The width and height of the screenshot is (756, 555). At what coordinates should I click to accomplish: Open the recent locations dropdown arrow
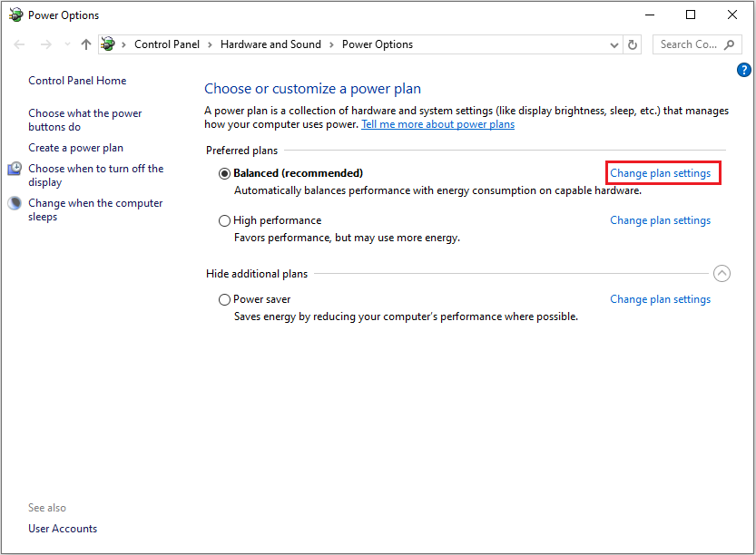pyautogui.click(x=67, y=44)
